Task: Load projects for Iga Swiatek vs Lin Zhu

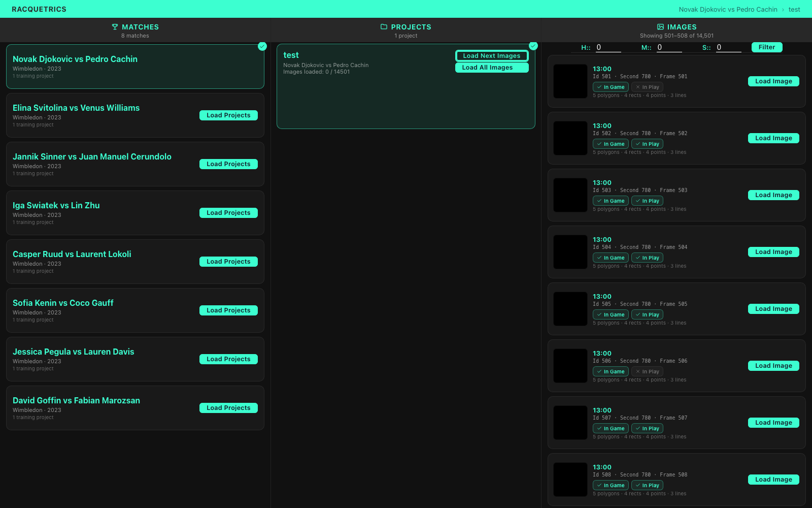Action: (x=228, y=213)
